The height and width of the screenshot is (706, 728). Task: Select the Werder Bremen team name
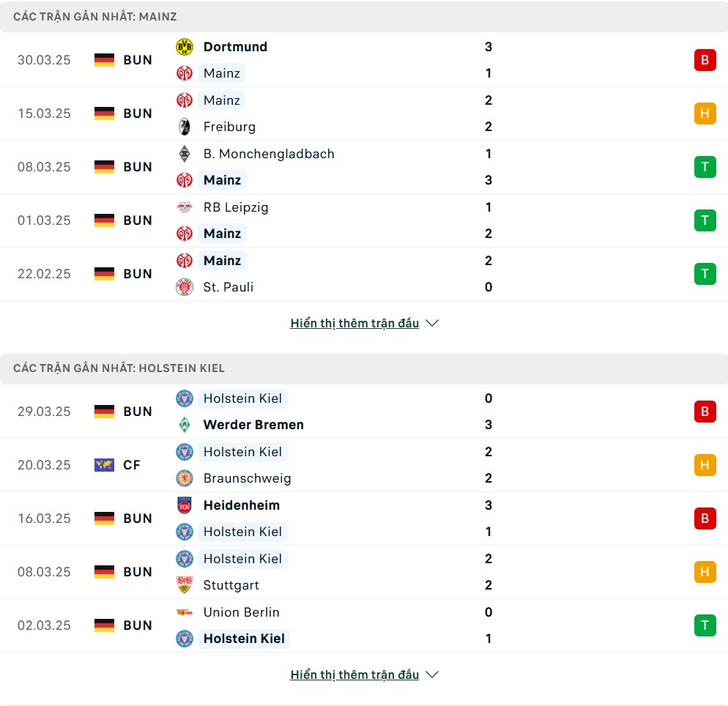(x=253, y=425)
